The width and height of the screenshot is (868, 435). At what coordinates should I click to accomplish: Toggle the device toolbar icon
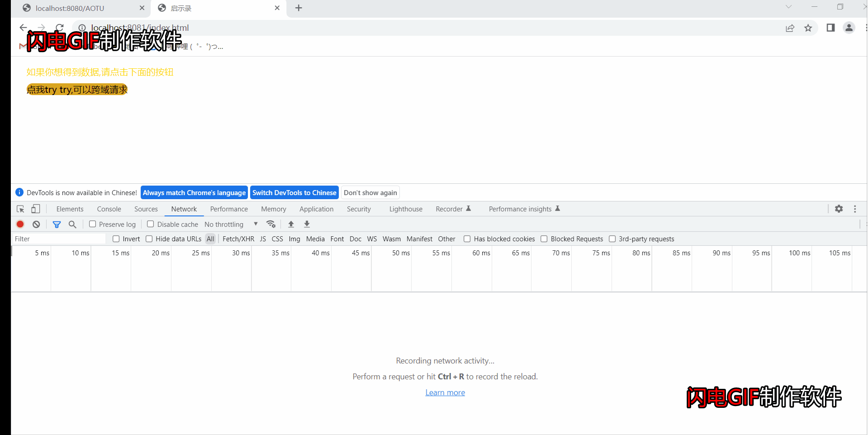pos(36,209)
